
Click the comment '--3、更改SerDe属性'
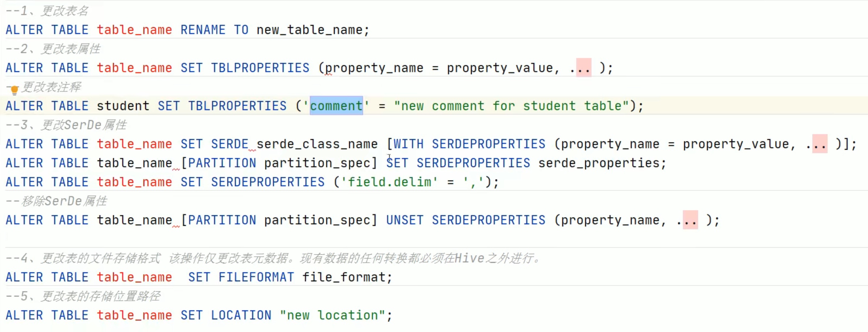pyautogui.click(x=66, y=125)
